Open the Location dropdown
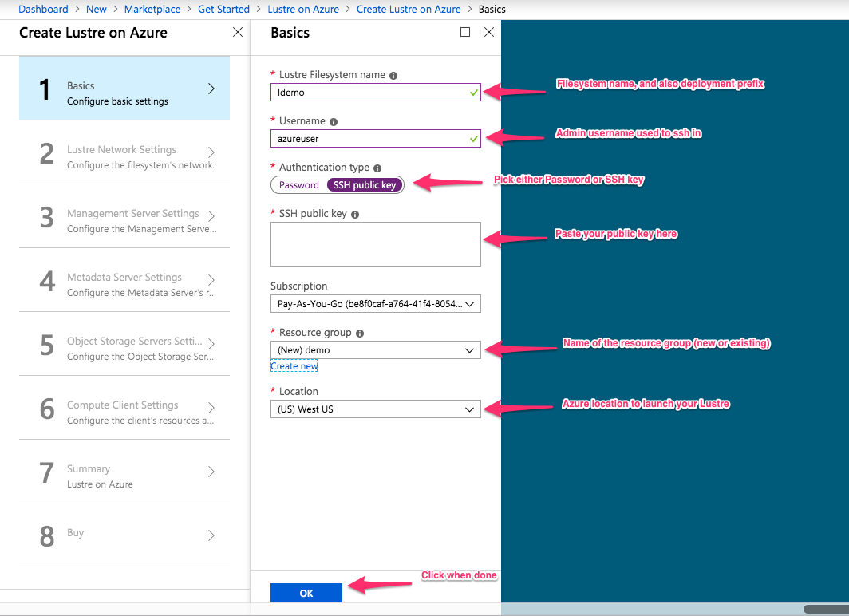Screen dimensions: 849x616 pos(375,409)
